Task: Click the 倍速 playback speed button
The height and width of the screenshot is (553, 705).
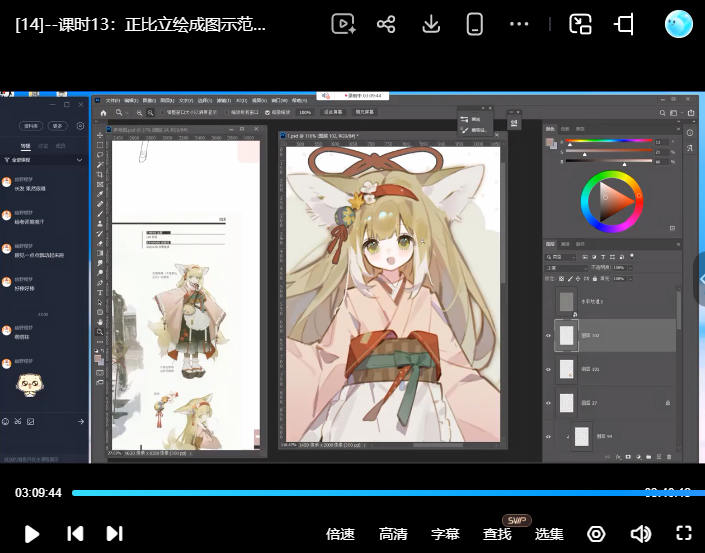Action: click(340, 534)
